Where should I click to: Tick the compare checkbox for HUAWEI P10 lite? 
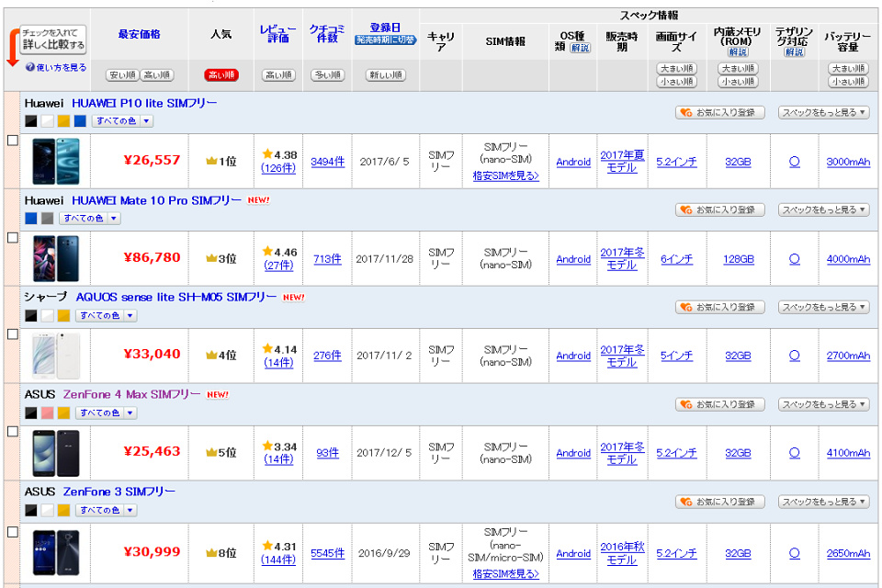tap(12, 140)
